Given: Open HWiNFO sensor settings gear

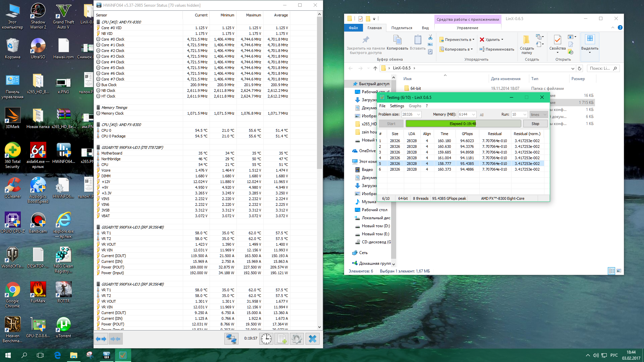Looking at the screenshot, I should click(x=297, y=339).
